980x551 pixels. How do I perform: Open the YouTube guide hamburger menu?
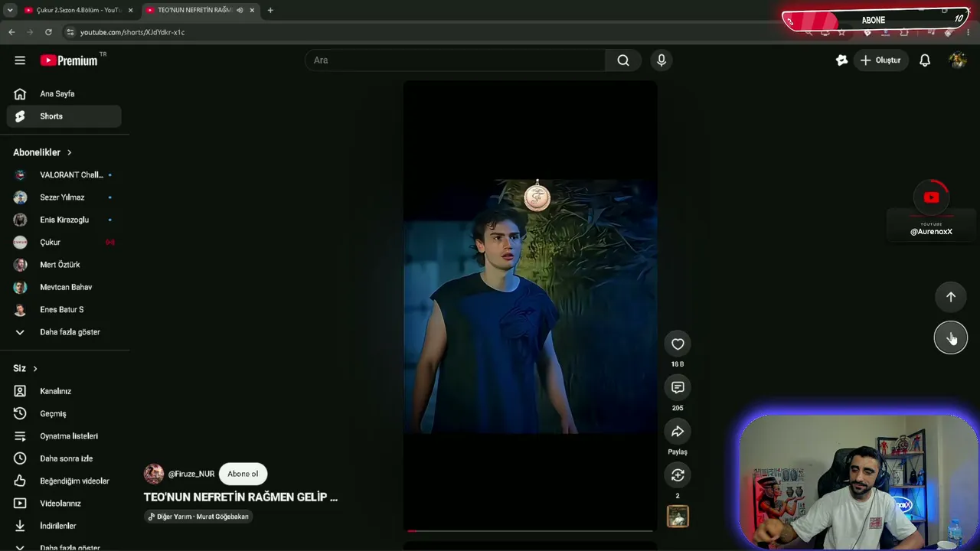click(x=20, y=60)
